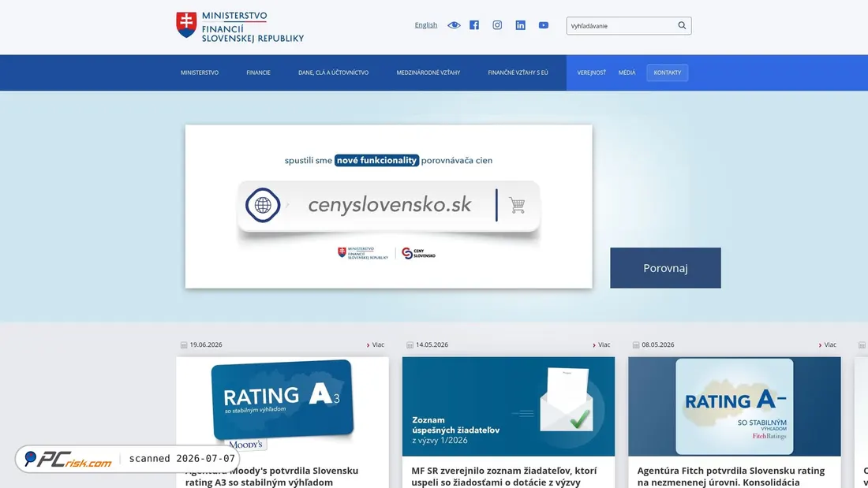Image resolution: width=868 pixels, height=488 pixels.
Task: Open the LinkedIn profile icon
Action: pyautogui.click(x=520, y=25)
